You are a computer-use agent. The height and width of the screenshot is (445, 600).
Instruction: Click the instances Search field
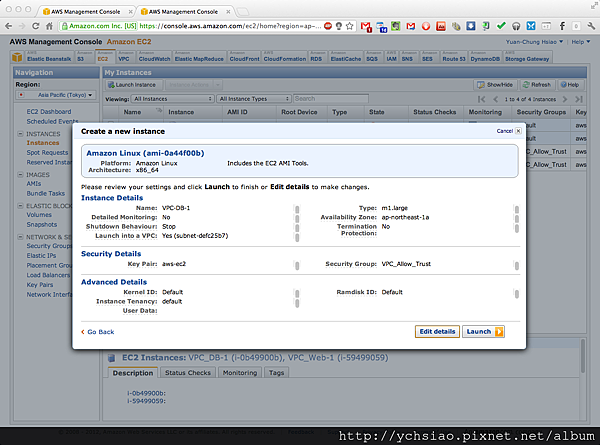[331, 99]
